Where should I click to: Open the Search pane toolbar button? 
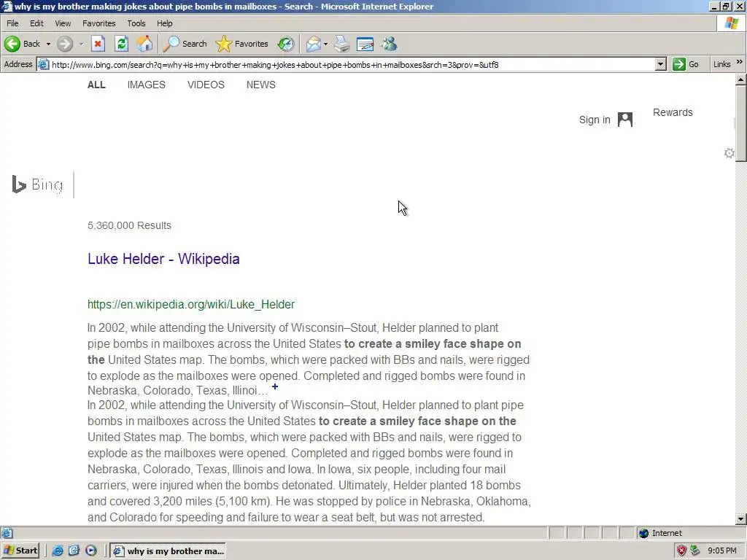[185, 44]
